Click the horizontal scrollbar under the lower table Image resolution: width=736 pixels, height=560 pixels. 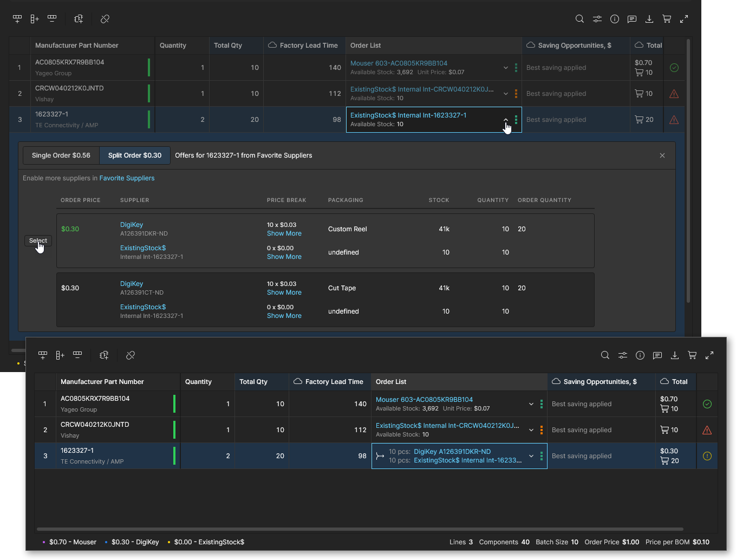[360, 529]
